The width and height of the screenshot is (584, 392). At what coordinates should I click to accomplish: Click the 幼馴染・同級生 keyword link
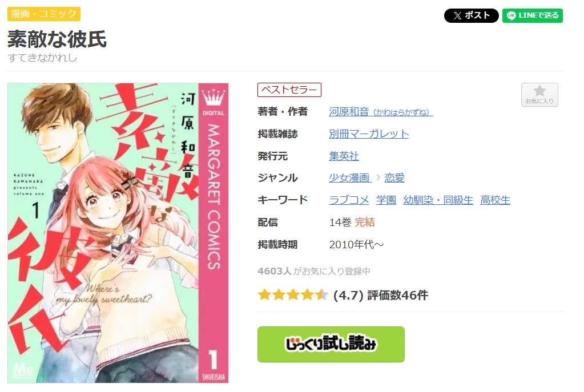(x=438, y=200)
